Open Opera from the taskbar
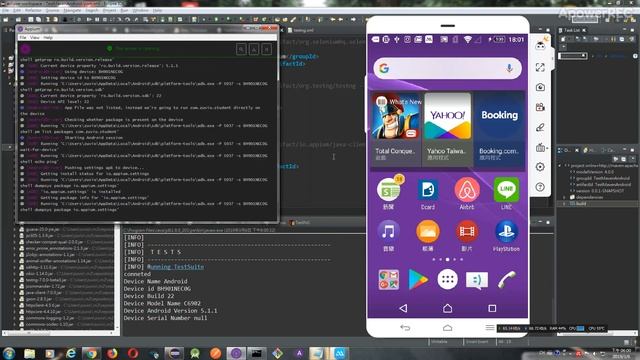This screenshot has height=360, width=640. [133, 353]
